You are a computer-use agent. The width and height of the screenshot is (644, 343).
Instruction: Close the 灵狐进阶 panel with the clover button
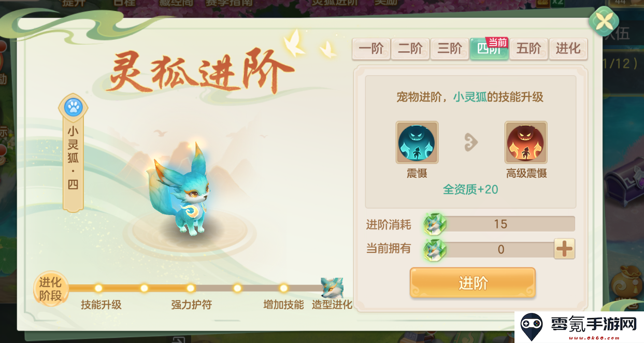(604, 22)
